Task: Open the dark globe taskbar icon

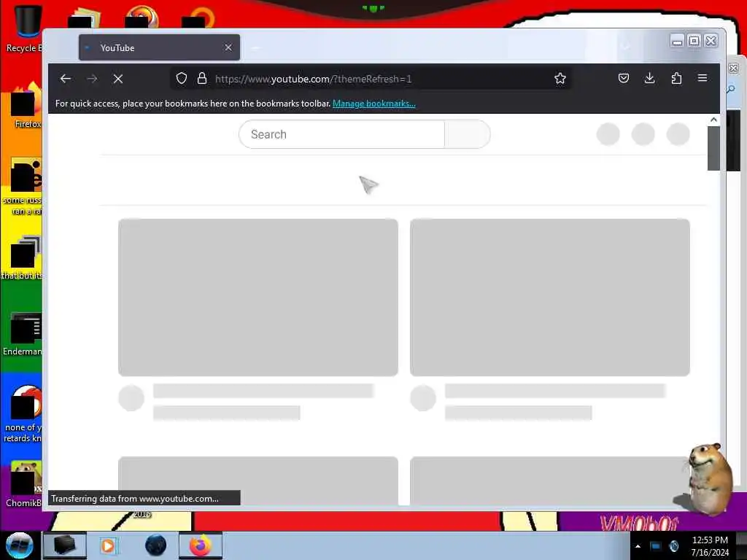Action: [x=156, y=545]
